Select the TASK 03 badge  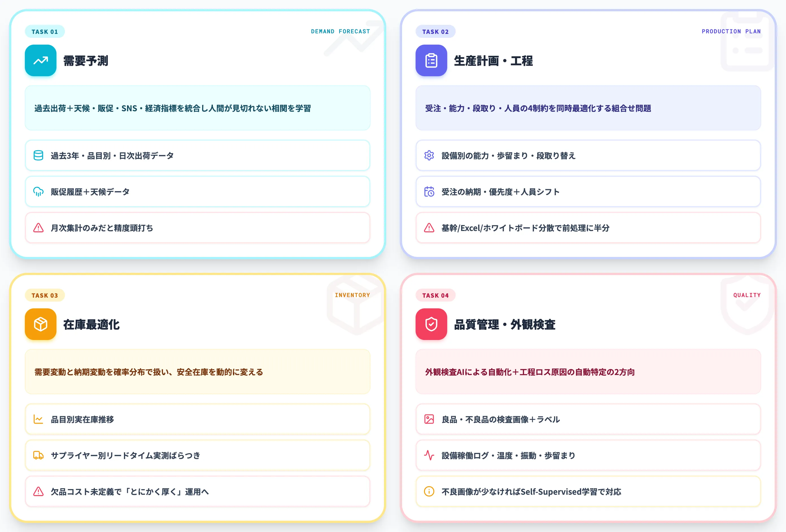click(45, 295)
